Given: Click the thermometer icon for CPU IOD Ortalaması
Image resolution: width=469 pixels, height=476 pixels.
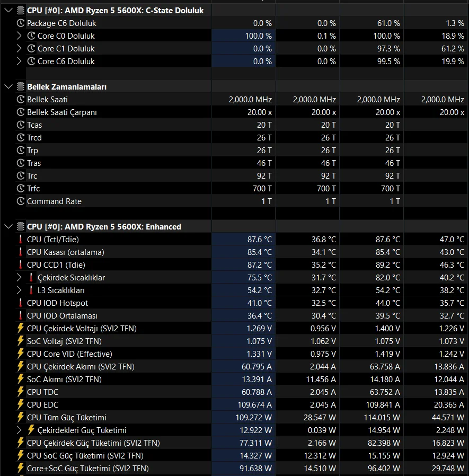Looking at the screenshot, I should click(20, 316).
